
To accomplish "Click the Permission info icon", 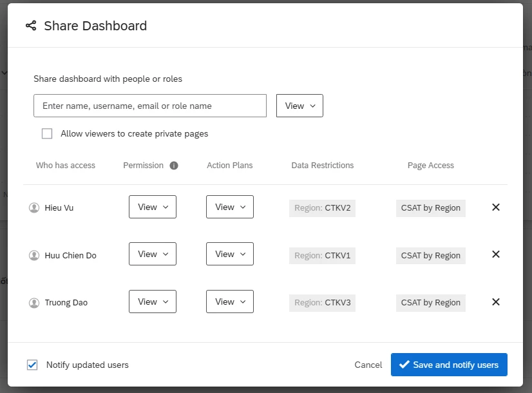I will [x=174, y=166].
